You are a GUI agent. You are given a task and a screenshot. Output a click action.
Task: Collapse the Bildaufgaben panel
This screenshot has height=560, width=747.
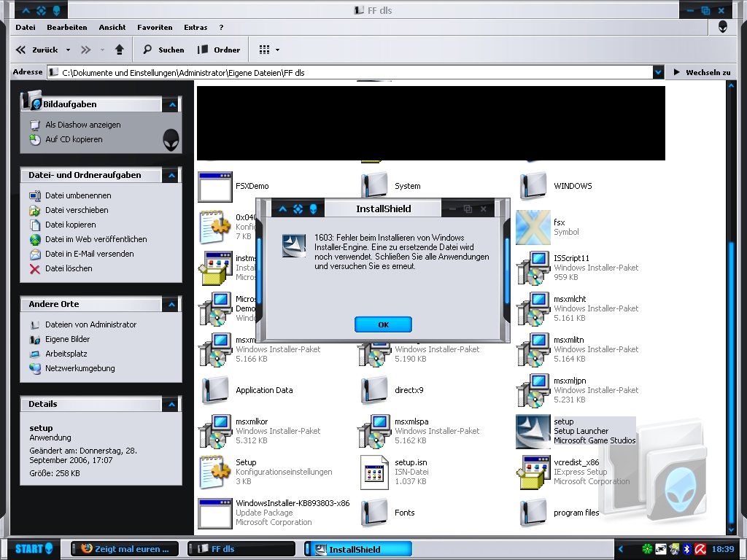[172, 104]
